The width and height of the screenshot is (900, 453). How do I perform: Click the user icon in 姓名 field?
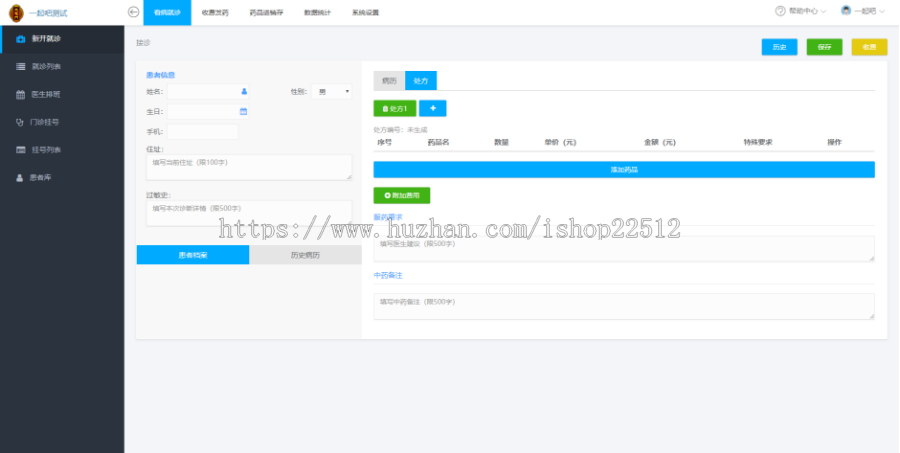[244, 91]
